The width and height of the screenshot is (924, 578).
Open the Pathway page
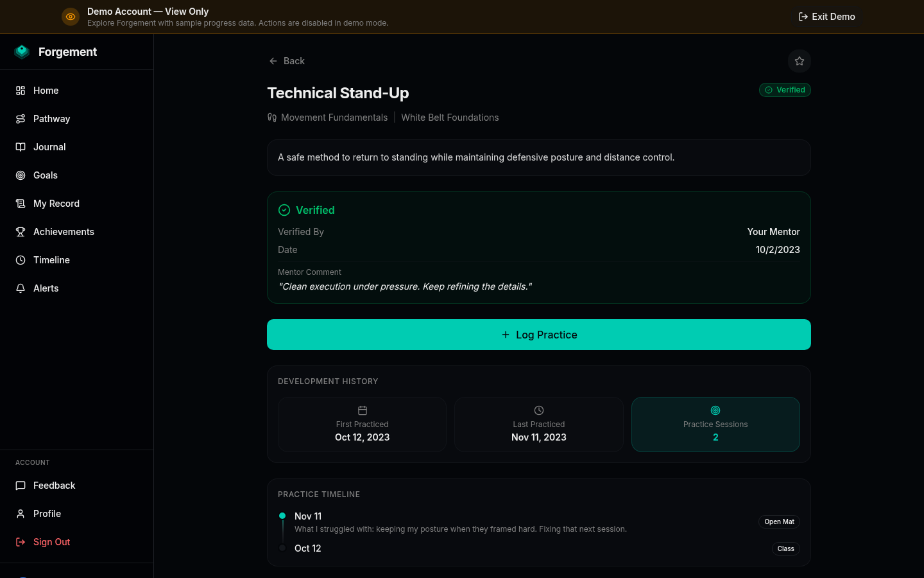point(77,119)
